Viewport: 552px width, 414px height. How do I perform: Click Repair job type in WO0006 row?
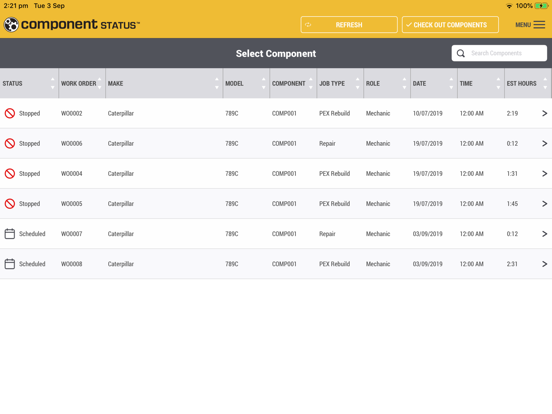pos(327,143)
